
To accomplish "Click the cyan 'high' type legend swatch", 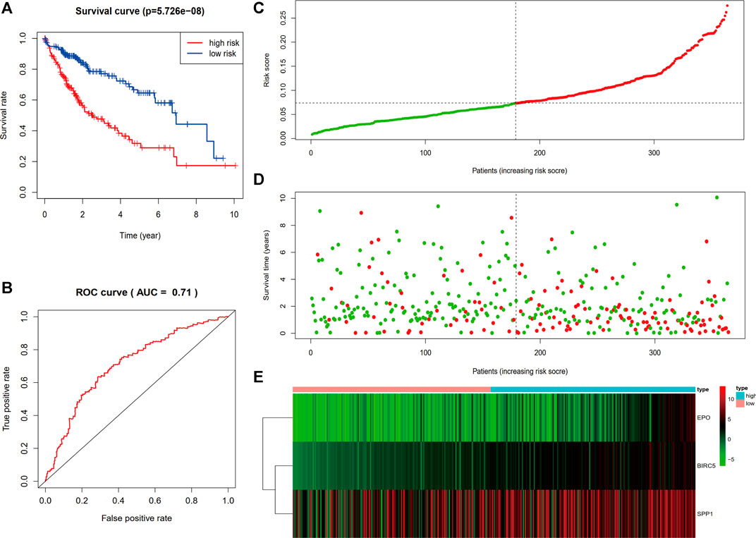I will tap(740, 396).
